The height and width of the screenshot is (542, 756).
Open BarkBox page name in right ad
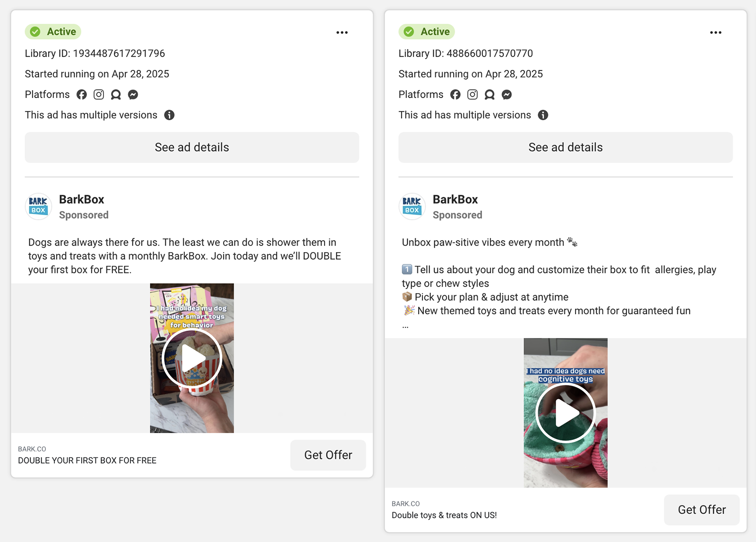pyautogui.click(x=455, y=199)
